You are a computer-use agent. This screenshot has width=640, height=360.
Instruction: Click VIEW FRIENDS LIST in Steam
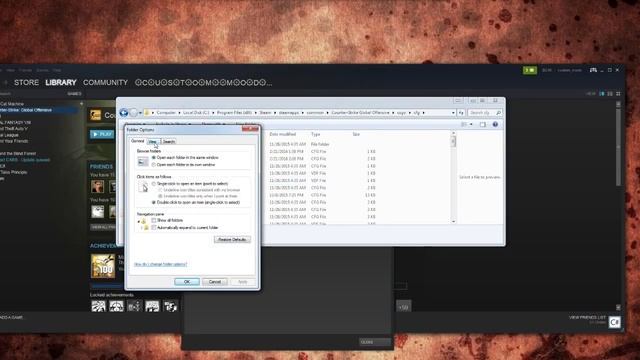[x=587, y=318]
